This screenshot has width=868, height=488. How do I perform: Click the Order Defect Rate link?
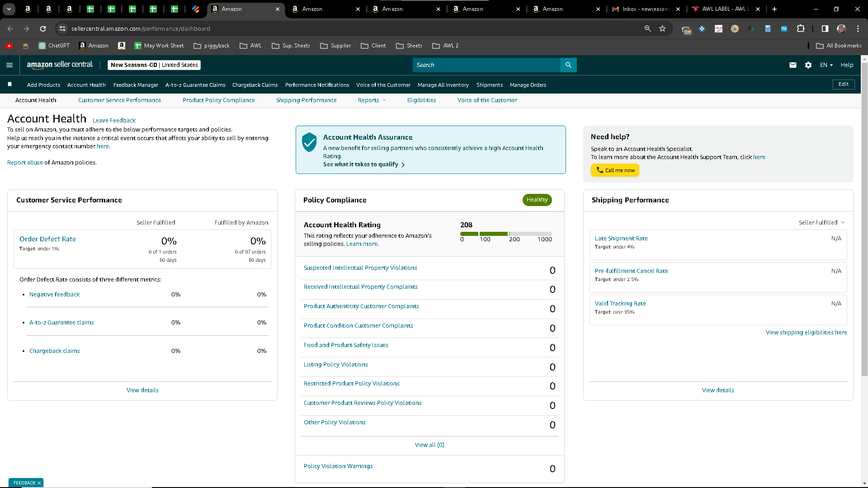point(47,239)
